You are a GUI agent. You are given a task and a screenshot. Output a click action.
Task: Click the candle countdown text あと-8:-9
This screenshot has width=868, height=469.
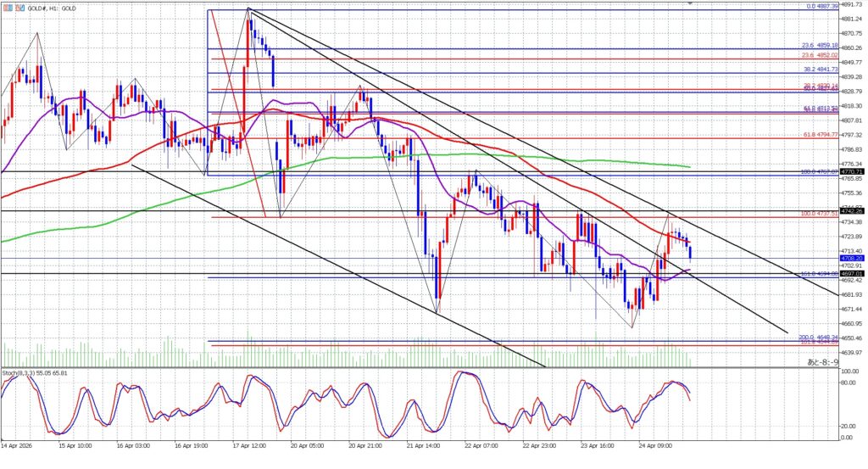tap(821, 361)
